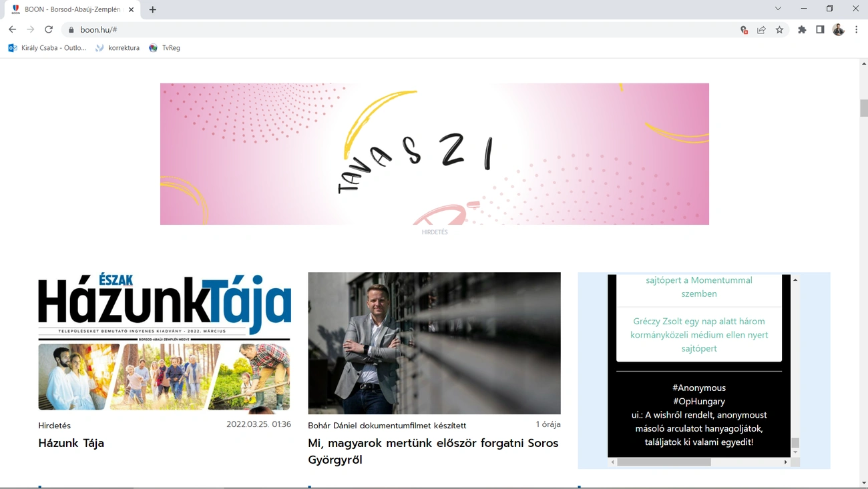The width and height of the screenshot is (868, 489).
Task: Click the embedded widget's right scroll arrow
Action: [x=786, y=462]
